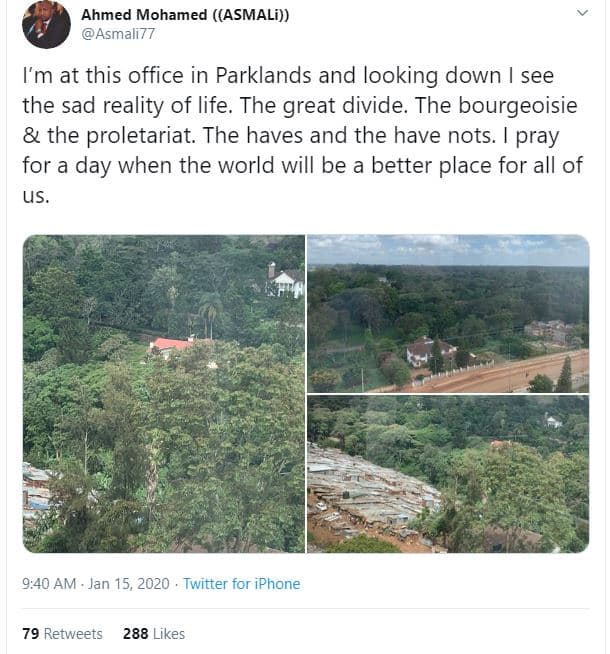Image resolution: width=610 pixels, height=654 pixels.
Task: Open the tweet options chevron menu
Action: 583,13
